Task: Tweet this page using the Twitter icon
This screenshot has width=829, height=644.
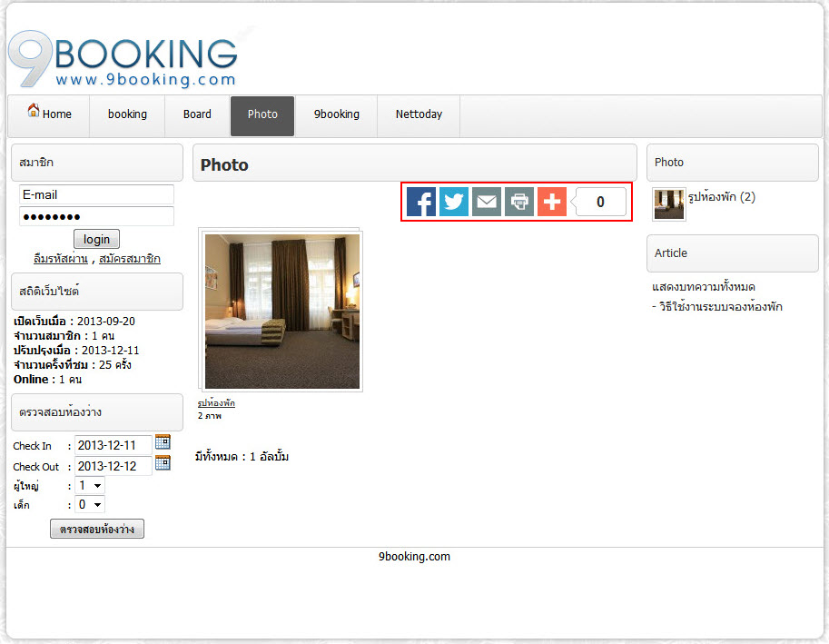Action: tap(454, 202)
